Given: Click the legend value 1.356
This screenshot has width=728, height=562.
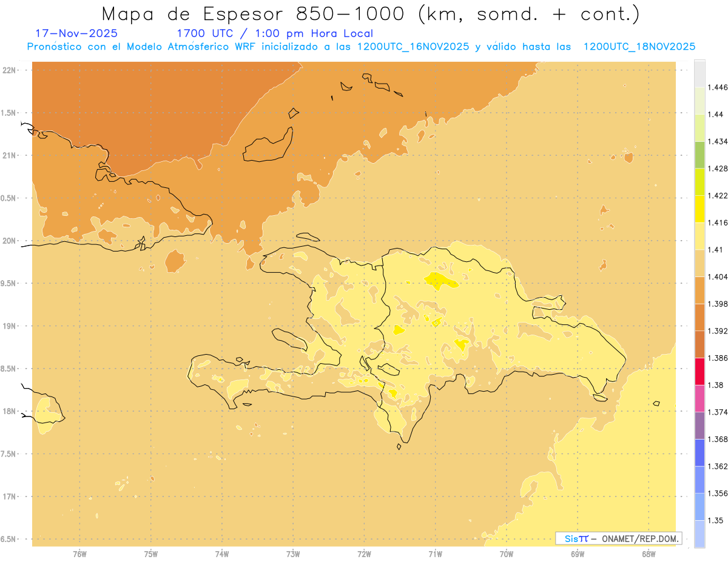Looking at the screenshot, I should pos(718,493).
